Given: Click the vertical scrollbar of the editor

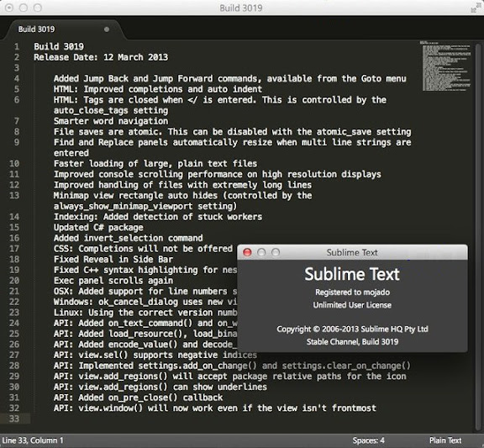Looking at the screenshot, I should click(x=478, y=236).
